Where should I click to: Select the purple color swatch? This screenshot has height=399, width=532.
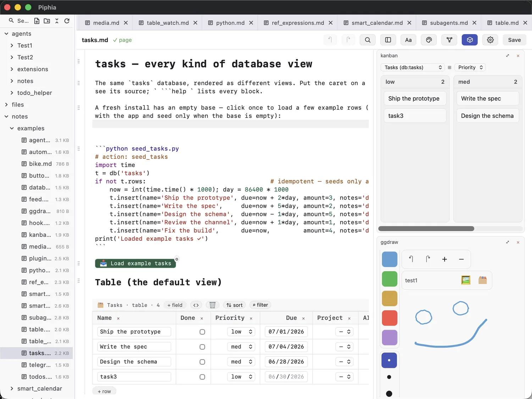(389, 338)
